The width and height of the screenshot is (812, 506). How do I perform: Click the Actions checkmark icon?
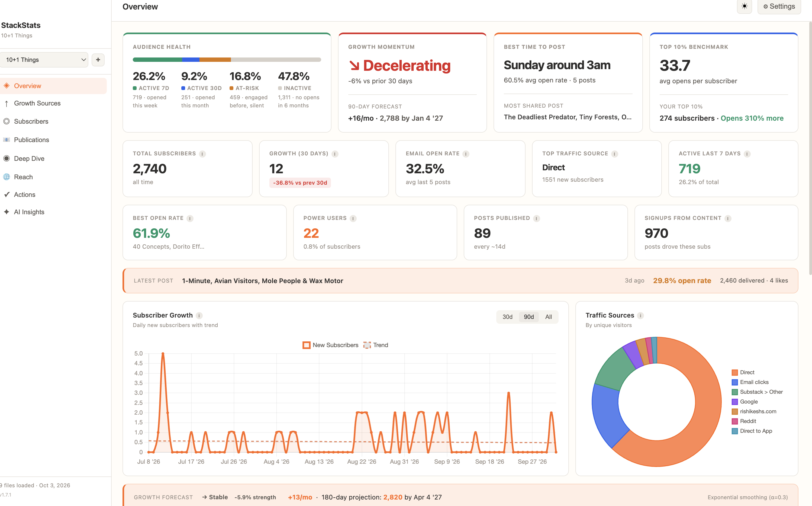click(x=6, y=194)
